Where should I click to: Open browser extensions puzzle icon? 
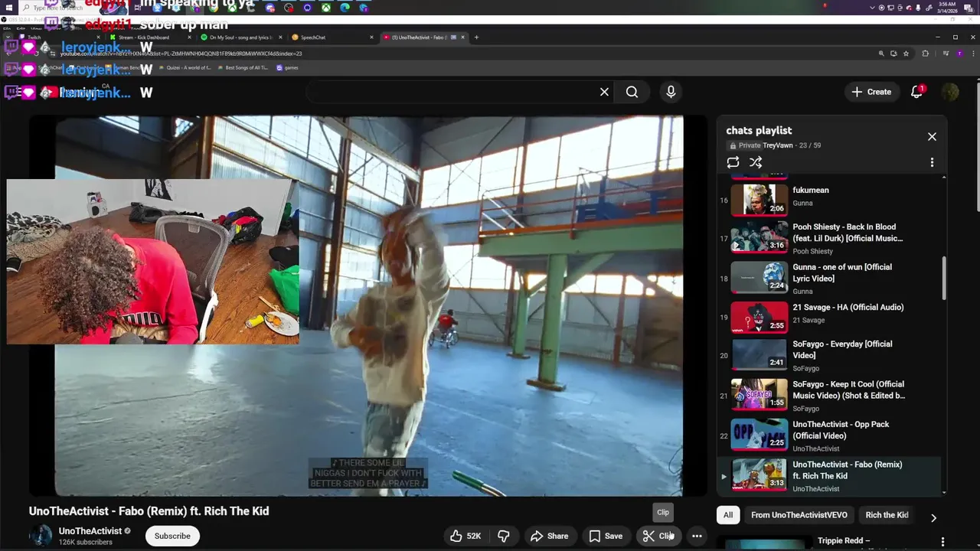tap(925, 54)
